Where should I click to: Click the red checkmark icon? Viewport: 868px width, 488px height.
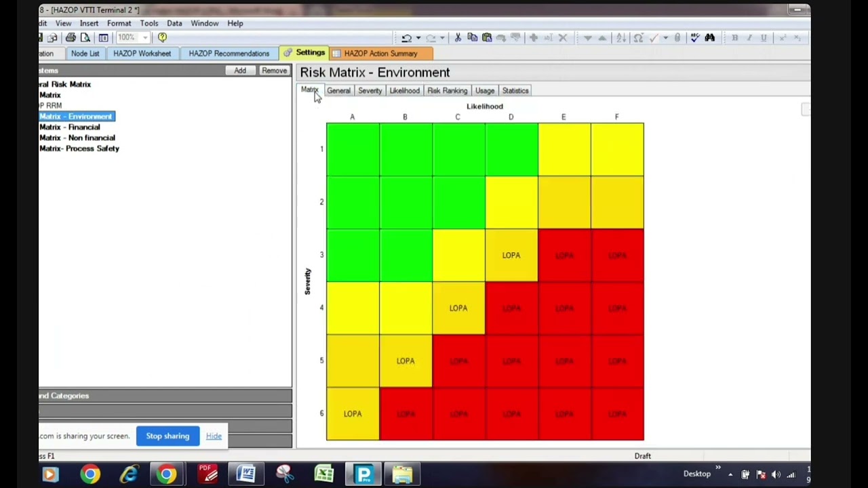click(654, 38)
